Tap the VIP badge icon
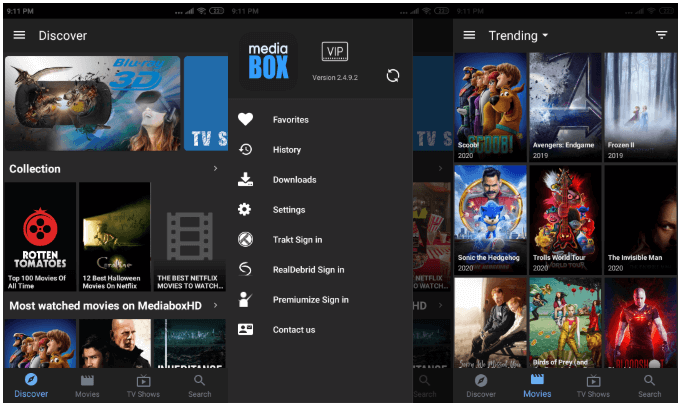Image resolution: width=684 pixels, height=409 pixels. pyautogui.click(x=336, y=52)
